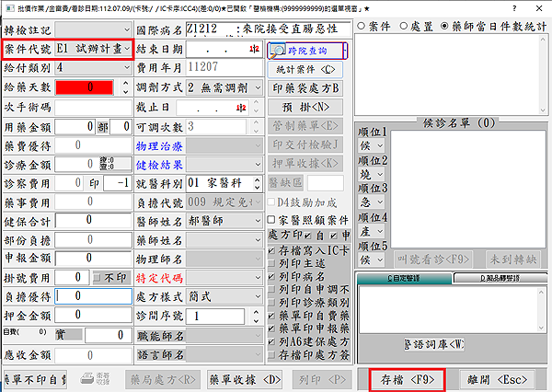Screen dimensions: 552x392
Task: Select the 案件 radio button
Action: [x=362, y=26]
